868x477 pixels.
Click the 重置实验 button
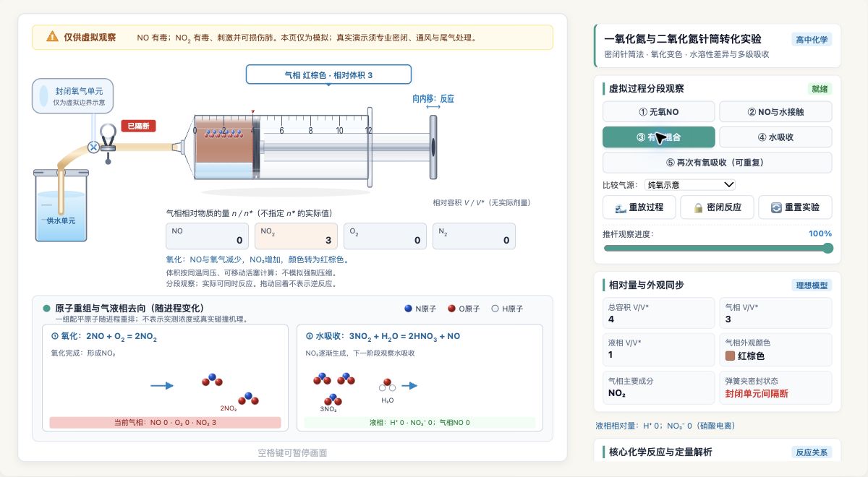pyautogui.click(x=795, y=207)
